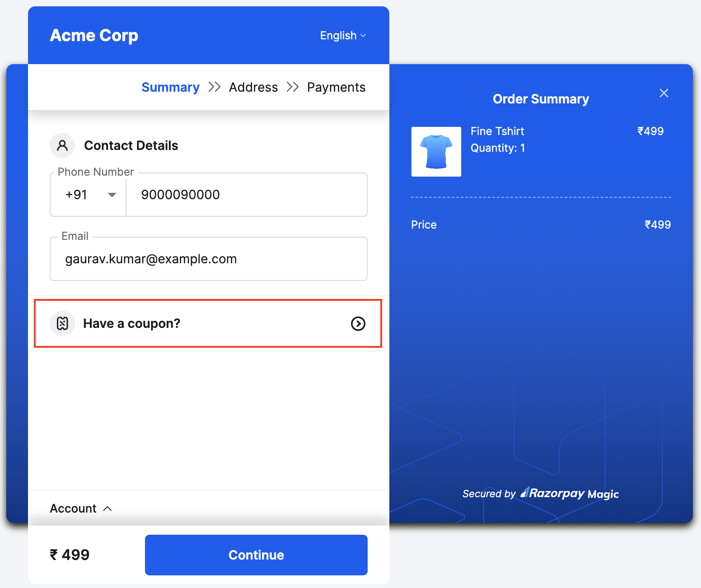Open the Payments step
Image resolution: width=701 pixels, height=588 pixels.
coord(336,87)
